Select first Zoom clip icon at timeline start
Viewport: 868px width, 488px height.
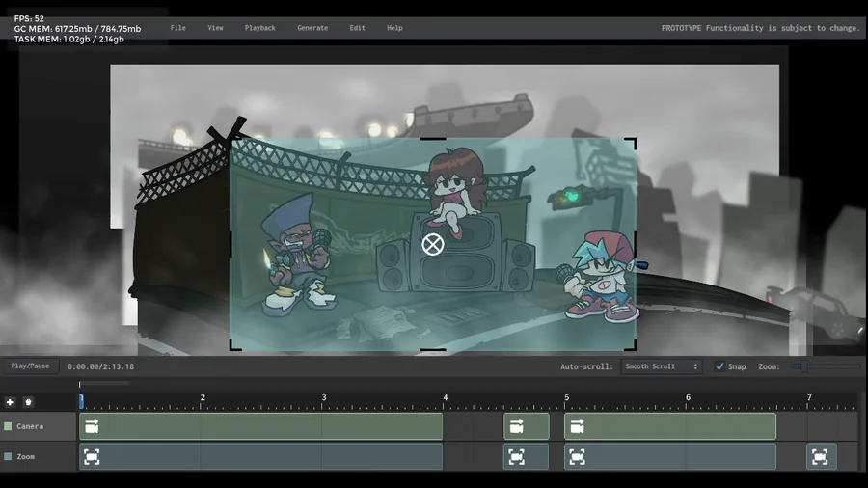[x=92, y=456]
